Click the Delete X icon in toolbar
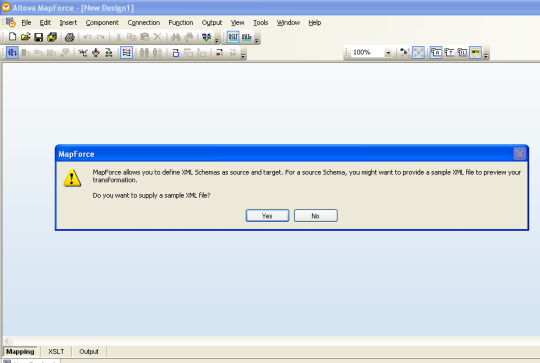The image size is (540, 363). coord(157,37)
